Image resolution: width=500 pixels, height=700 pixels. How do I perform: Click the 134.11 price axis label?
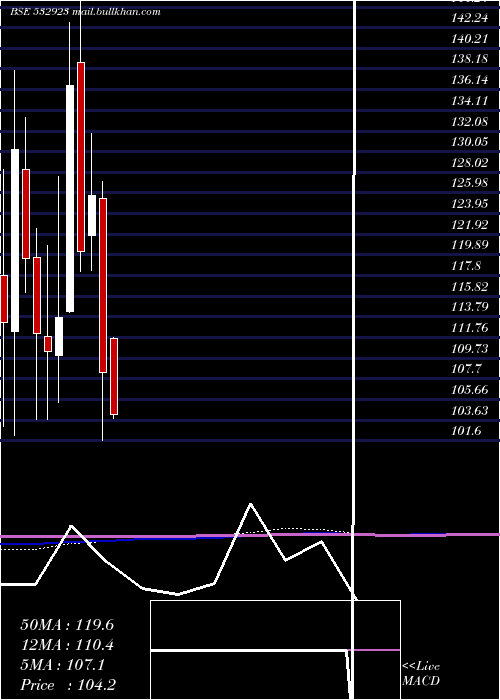tap(469, 101)
